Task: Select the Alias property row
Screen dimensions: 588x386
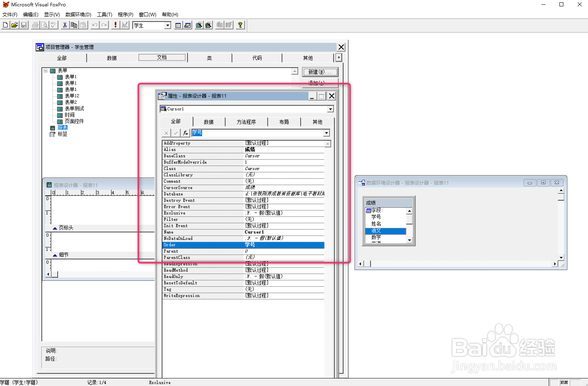Action: [243, 149]
